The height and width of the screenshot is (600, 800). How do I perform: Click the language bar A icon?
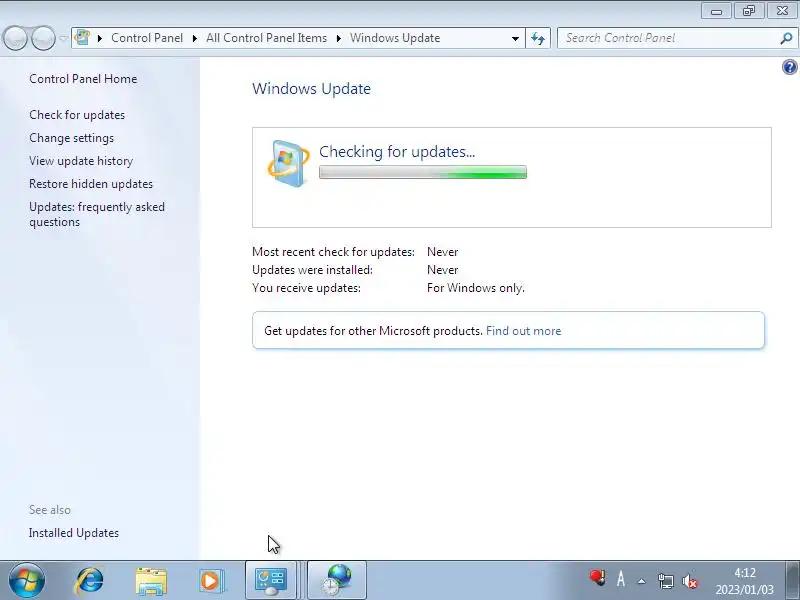pyautogui.click(x=621, y=579)
